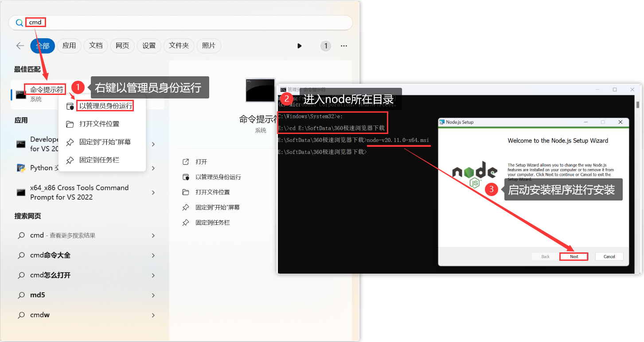The height and width of the screenshot is (342, 644).
Task: Select the 文件夹 filter tab
Action: point(179,46)
